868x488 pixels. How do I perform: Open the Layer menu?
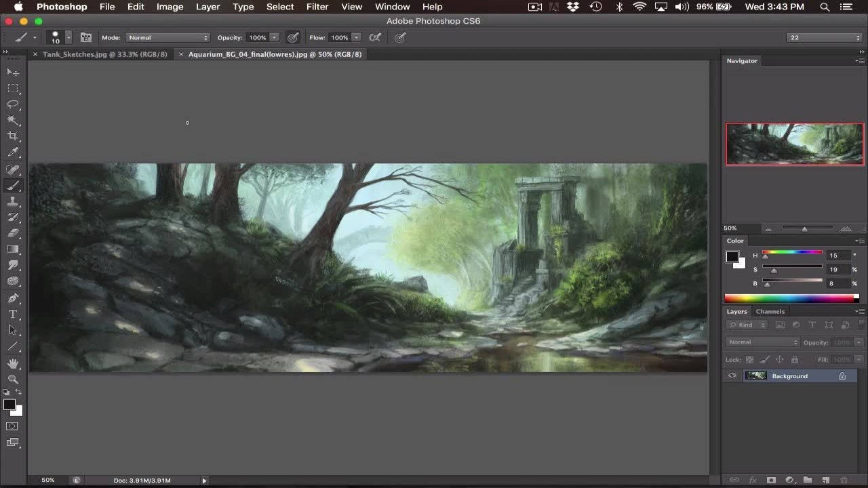(x=208, y=7)
